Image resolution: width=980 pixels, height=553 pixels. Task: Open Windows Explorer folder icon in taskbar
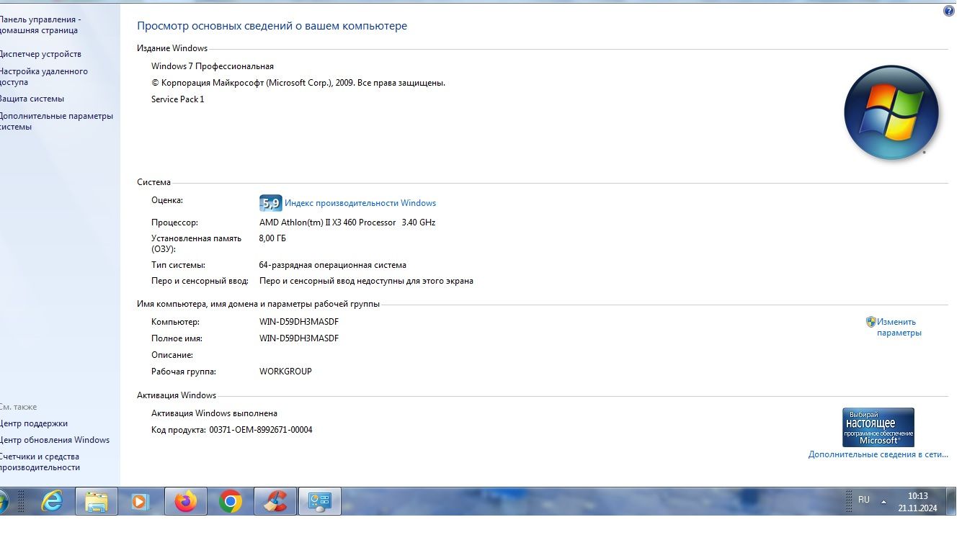97,501
